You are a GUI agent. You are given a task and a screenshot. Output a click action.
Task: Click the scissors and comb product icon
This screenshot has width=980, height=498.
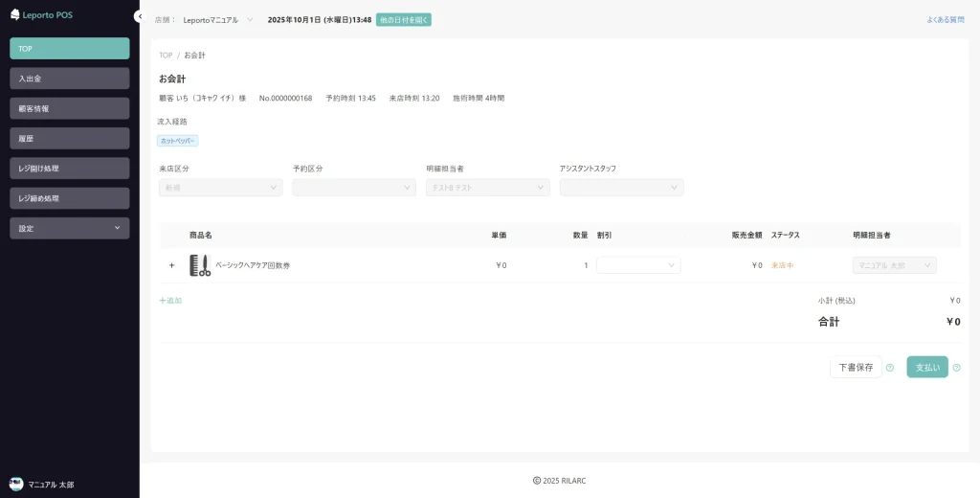tap(200, 265)
